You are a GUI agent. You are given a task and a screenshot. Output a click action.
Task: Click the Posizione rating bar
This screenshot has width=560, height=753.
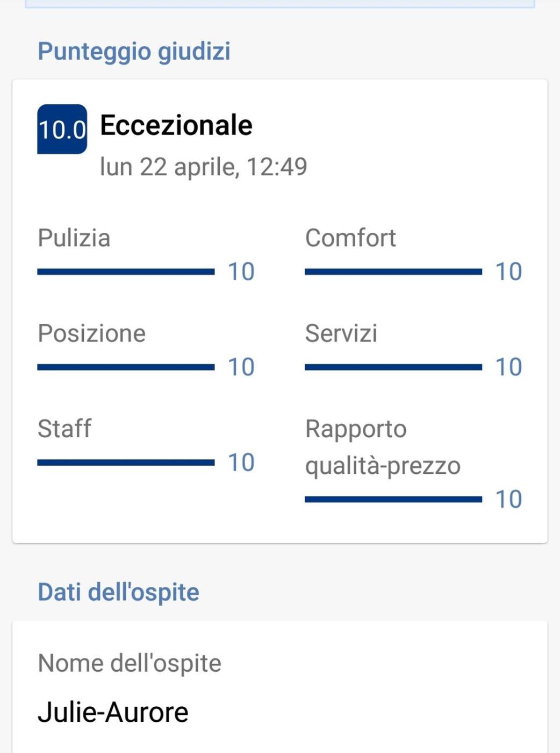tap(126, 367)
